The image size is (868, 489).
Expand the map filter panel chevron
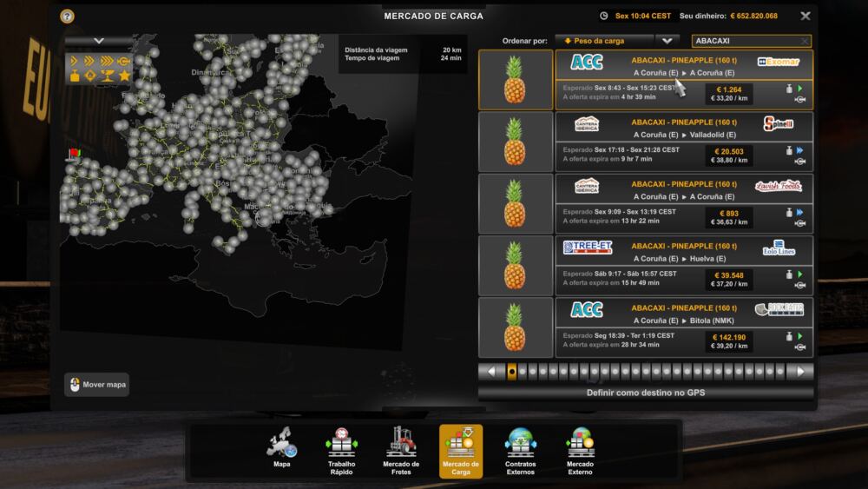click(x=99, y=41)
